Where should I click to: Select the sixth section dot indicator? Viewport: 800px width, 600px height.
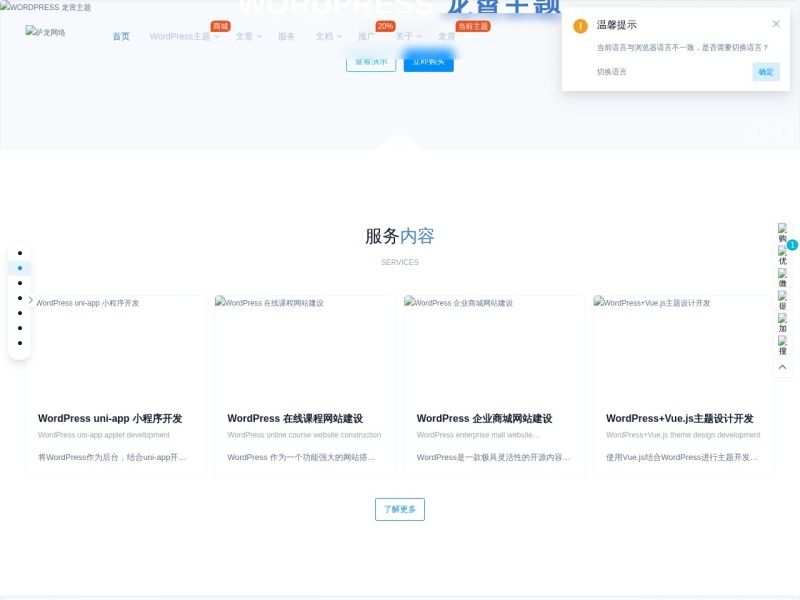tap(20, 328)
